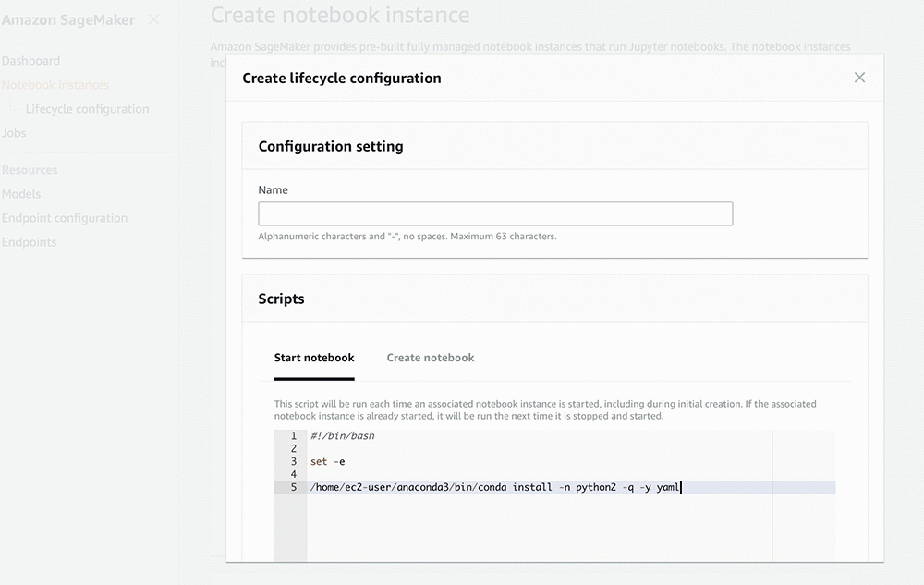Go to Endpoints in the sidebar
924x585 pixels.
tap(30, 242)
